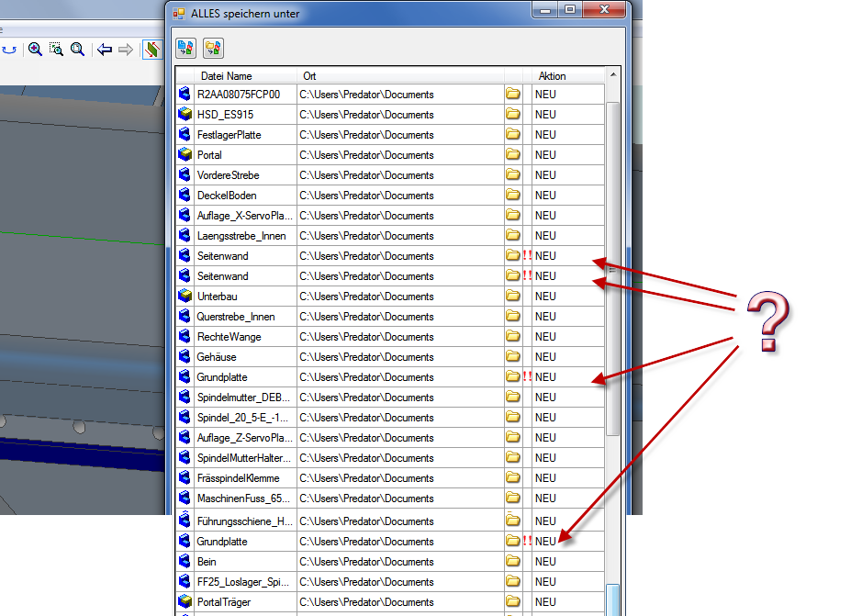The image size is (862, 616).
Task: Browse folder for RechteWange row
Action: point(513,336)
